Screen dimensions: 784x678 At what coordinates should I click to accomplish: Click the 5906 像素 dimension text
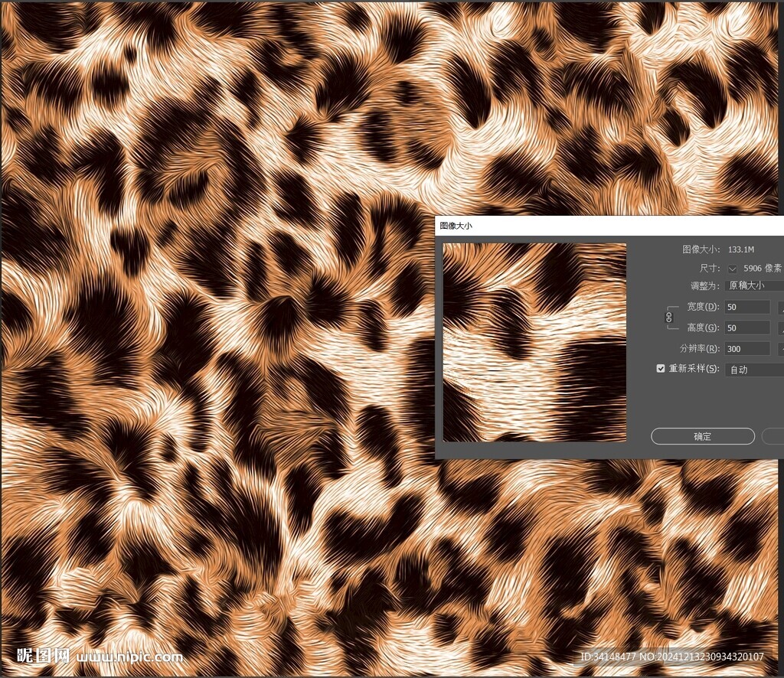click(x=763, y=269)
